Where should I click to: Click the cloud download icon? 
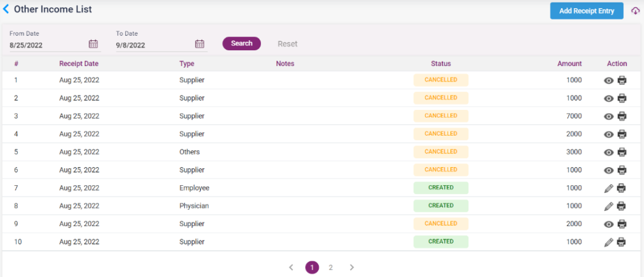(x=635, y=11)
